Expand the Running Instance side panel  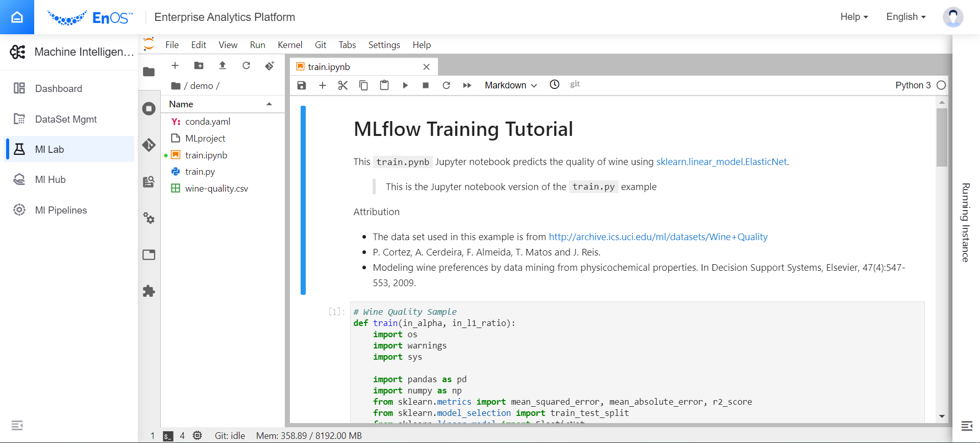[966, 222]
